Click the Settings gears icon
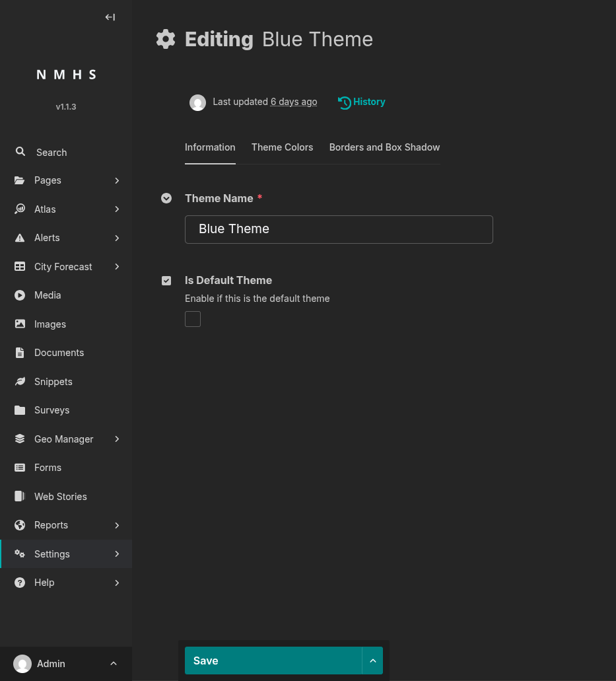 coord(20,554)
